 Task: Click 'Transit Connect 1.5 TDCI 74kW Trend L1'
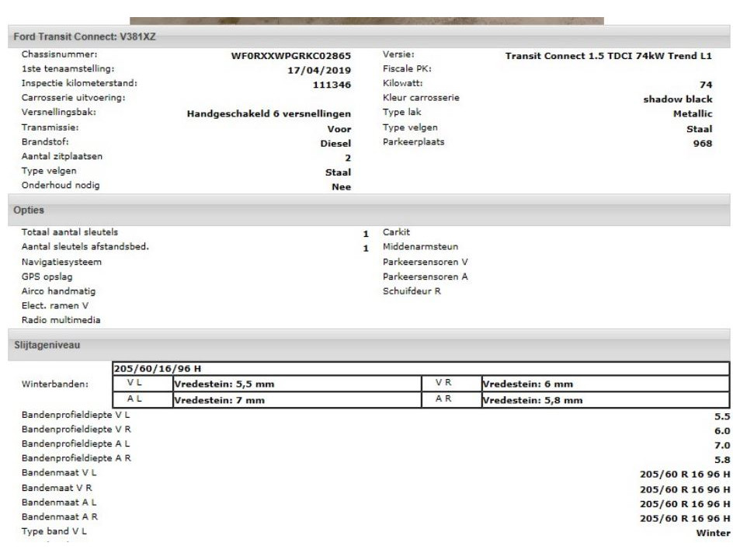(608, 56)
